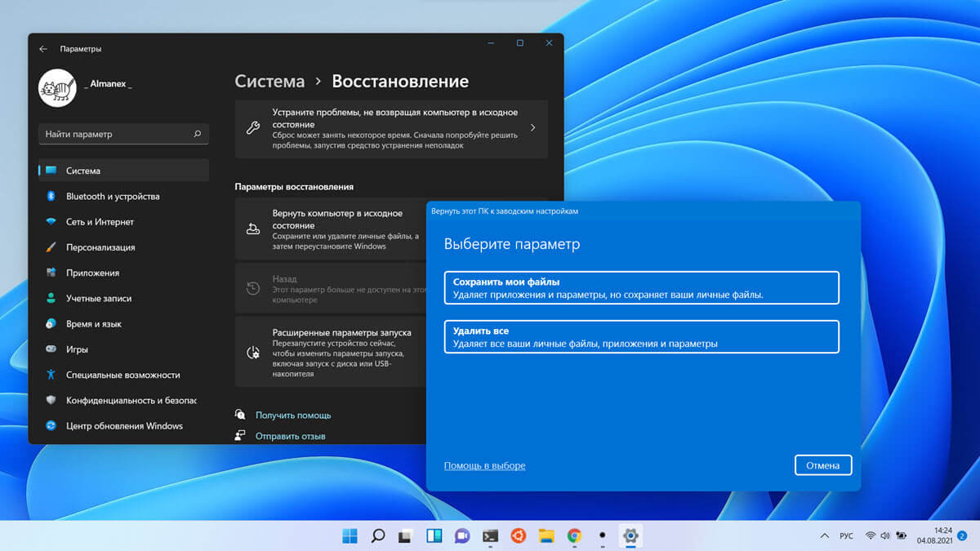Click the advanced startup power icon
This screenshot has width=980, height=551.
tap(253, 353)
